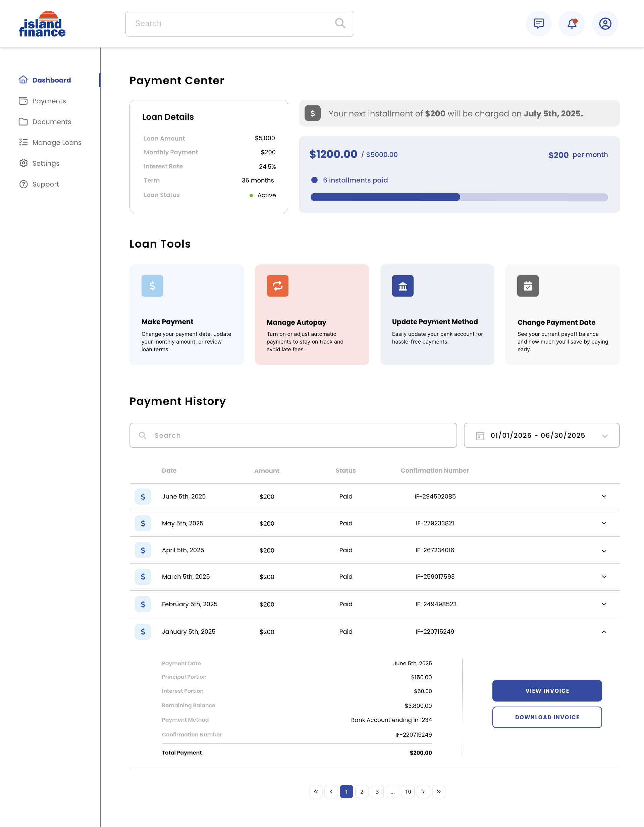This screenshot has width=644, height=827.
Task: Click the Download Invoice button
Action: point(547,717)
